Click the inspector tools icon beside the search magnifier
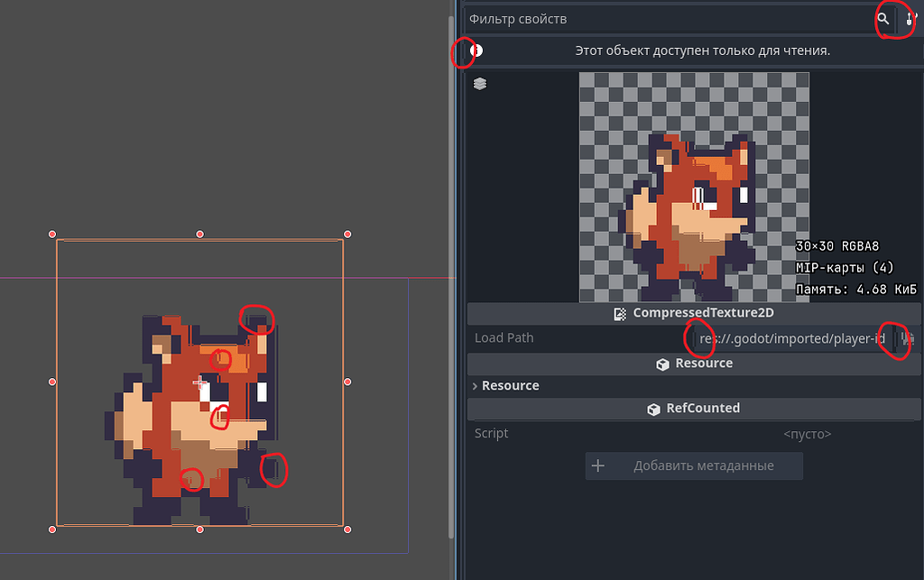The width and height of the screenshot is (924, 580). coord(909,18)
